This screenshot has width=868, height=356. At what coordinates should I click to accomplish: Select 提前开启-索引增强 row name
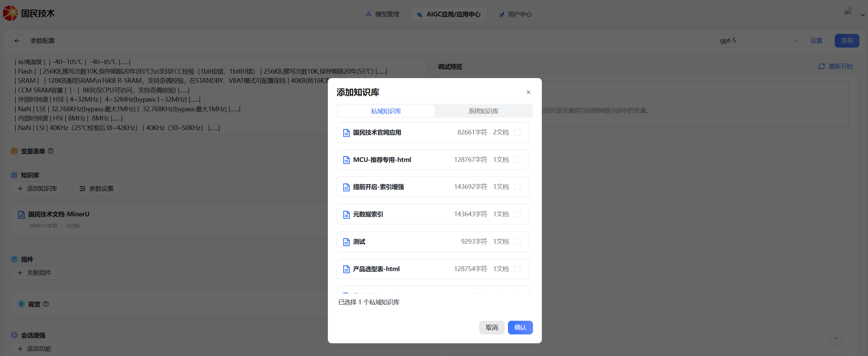pyautogui.click(x=379, y=187)
